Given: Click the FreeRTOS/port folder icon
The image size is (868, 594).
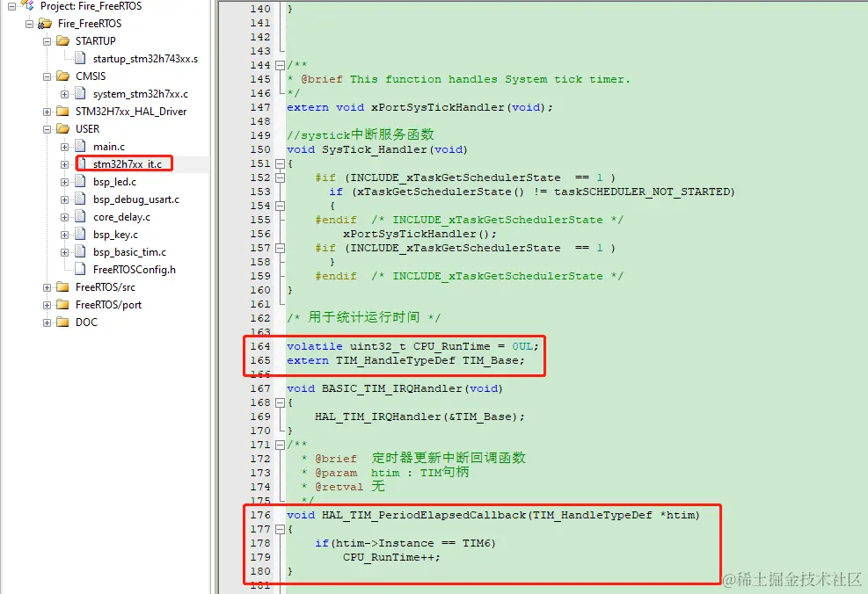Looking at the screenshot, I should click(63, 305).
